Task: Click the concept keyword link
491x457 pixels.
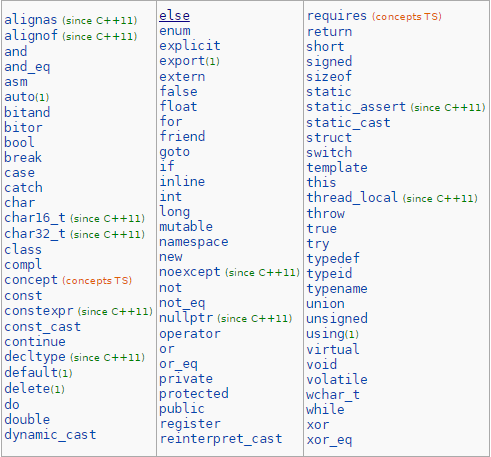Action: coord(31,280)
